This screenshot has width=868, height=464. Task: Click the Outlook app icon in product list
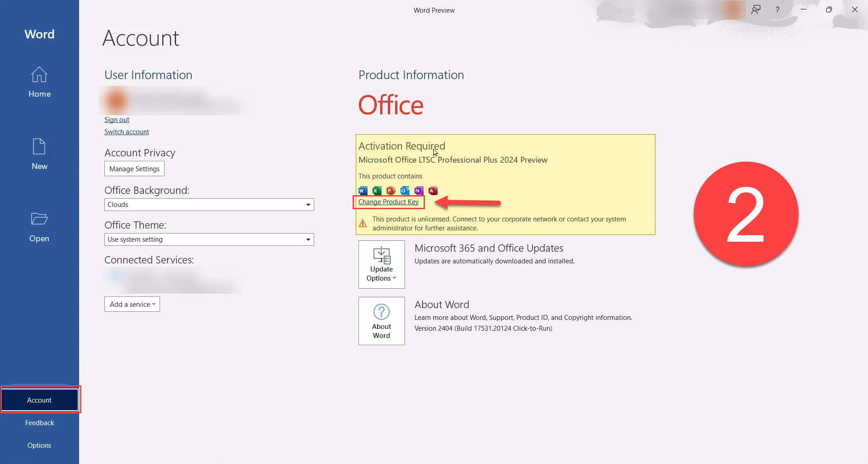405,190
